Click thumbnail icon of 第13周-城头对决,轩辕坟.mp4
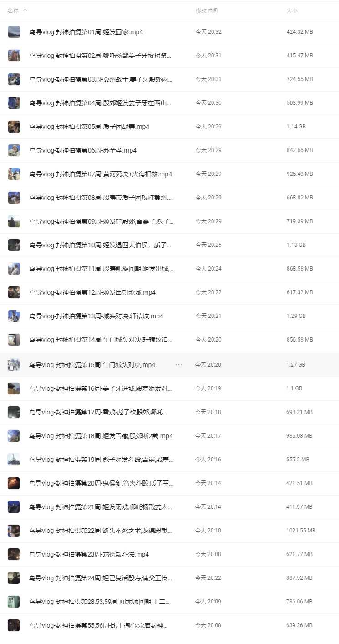 coord(14,316)
